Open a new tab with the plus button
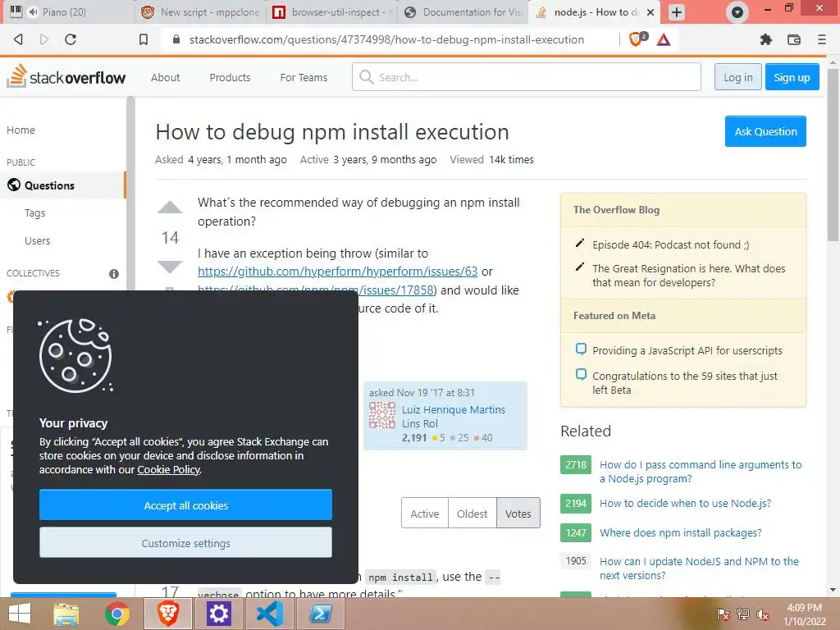The width and height of the screenshot is (840, 630). click(x=677, y=11)
